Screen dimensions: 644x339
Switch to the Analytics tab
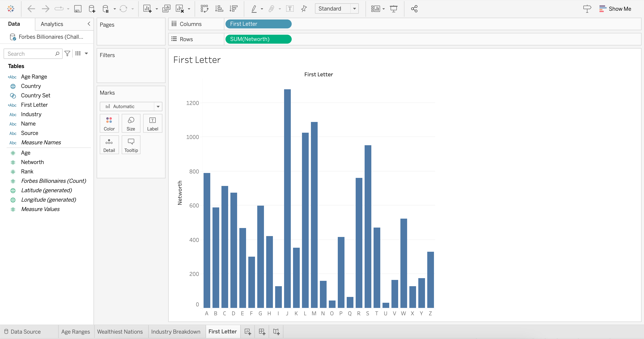52,24
